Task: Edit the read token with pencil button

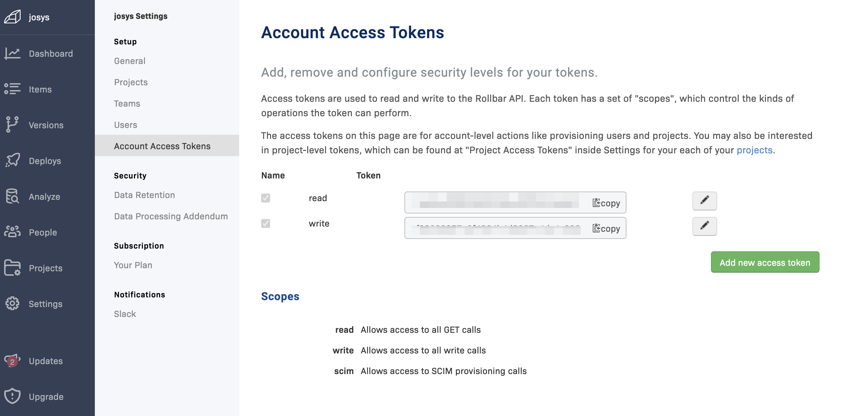Action: coord(704,201)
